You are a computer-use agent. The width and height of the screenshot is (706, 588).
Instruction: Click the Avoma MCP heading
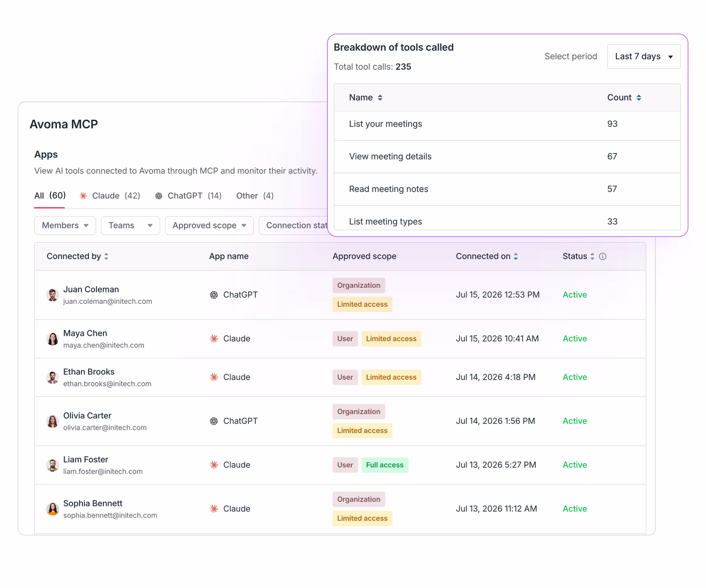pyautogui.click(x=64, y=124)
